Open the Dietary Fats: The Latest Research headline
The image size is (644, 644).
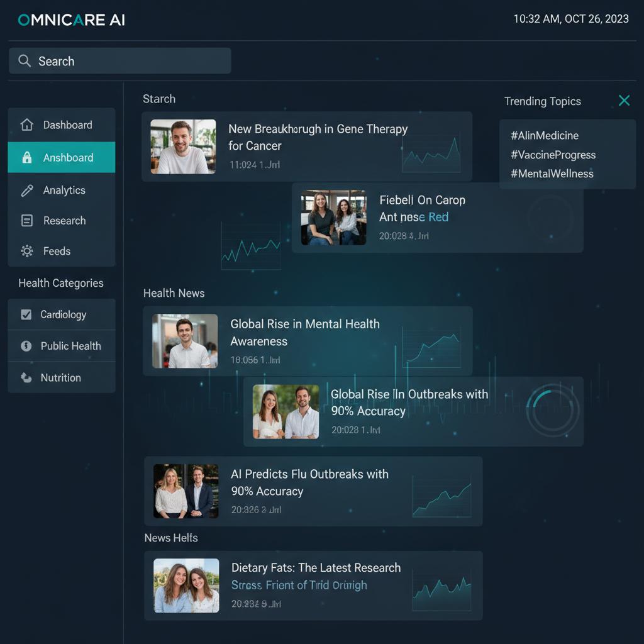(x=316, y=568)
